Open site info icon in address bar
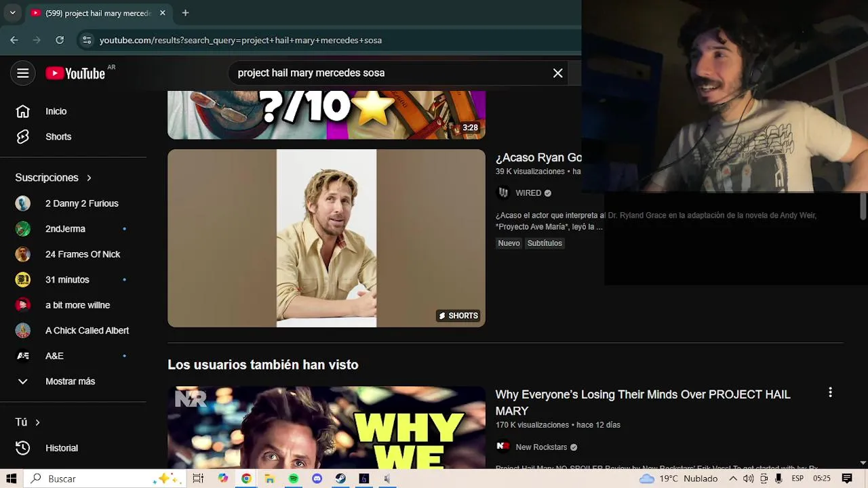The width and height of the screenshot is (868, 488). point(86,40)
